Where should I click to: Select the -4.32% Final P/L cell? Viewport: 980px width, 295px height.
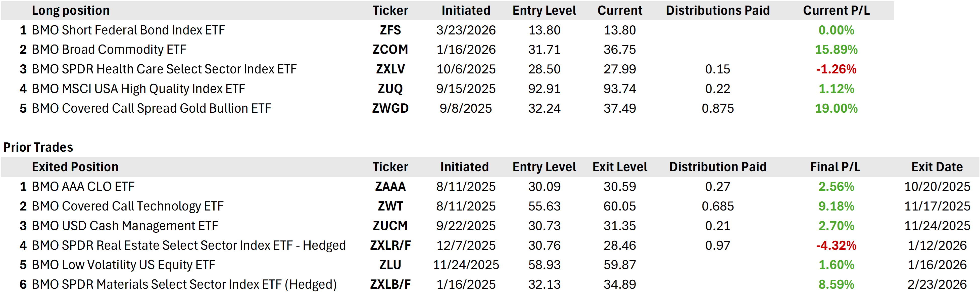click(836, 245)
